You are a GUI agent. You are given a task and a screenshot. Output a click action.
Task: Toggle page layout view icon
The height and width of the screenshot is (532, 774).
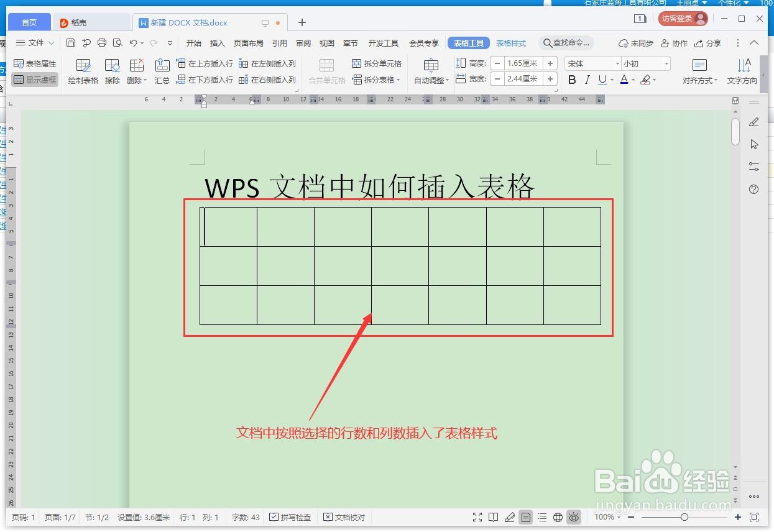(x=526, y=517)
